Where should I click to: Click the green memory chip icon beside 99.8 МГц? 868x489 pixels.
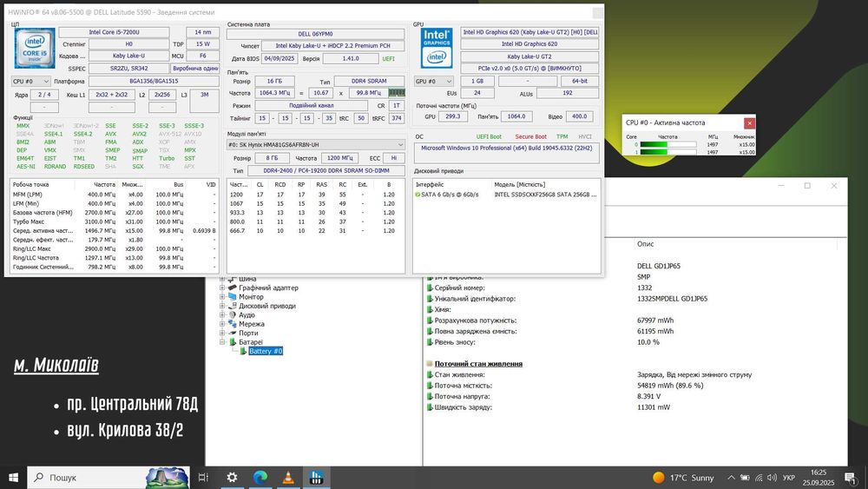[x=397, y=93]
